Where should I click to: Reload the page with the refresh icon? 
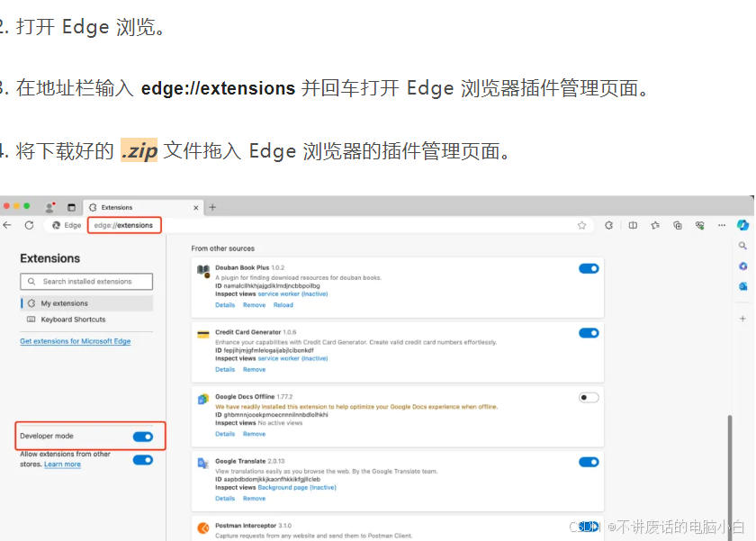(30, 225)
